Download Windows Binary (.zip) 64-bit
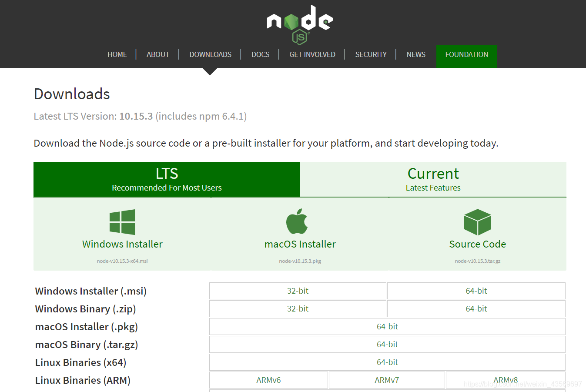Viewport: 586px width, 392px height. (476, 309)
